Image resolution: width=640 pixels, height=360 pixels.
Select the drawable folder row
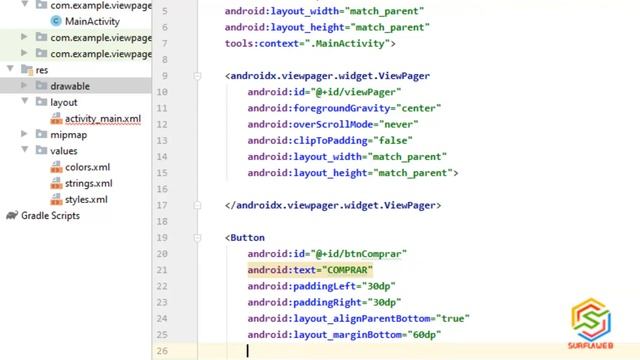click(x=76, y=86)
